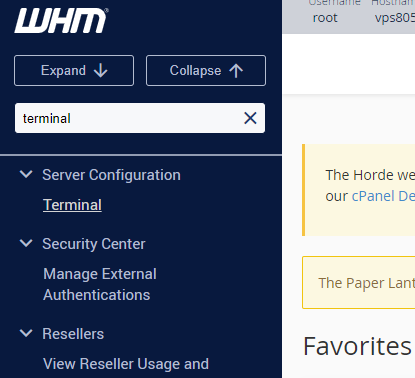Select the Security Center heading
The width and height of the screenshot is (415, 378).
pyautogui.click(x=94, y=244)
